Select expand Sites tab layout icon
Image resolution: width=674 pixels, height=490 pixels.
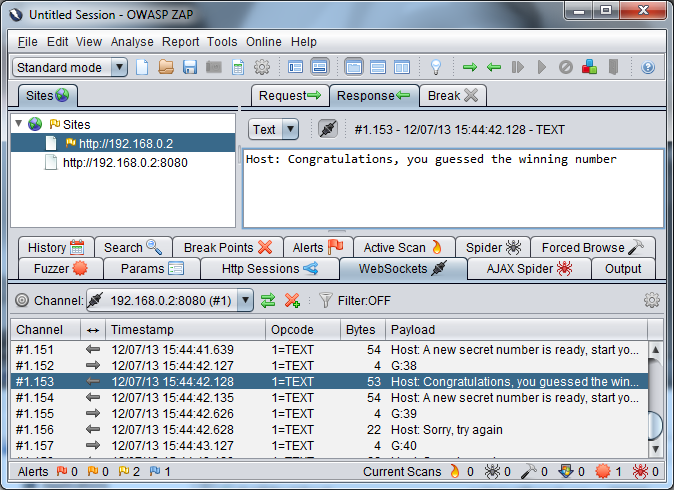pyautogui.click(x=354, y=67)
